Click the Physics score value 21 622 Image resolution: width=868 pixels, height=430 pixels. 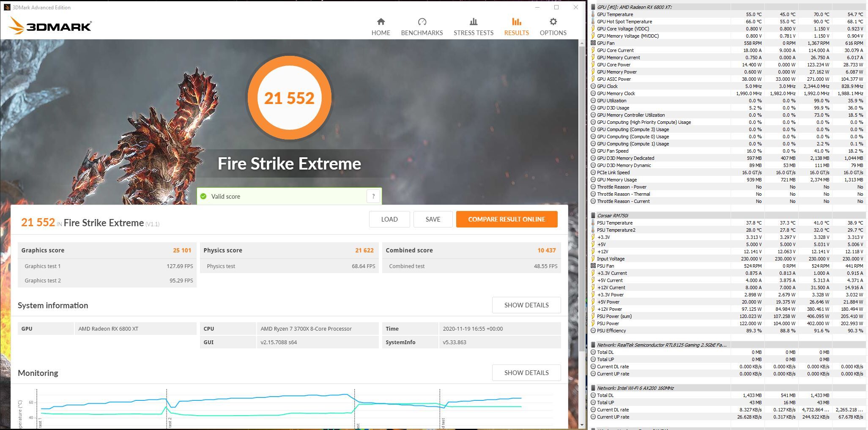[364, 250]
